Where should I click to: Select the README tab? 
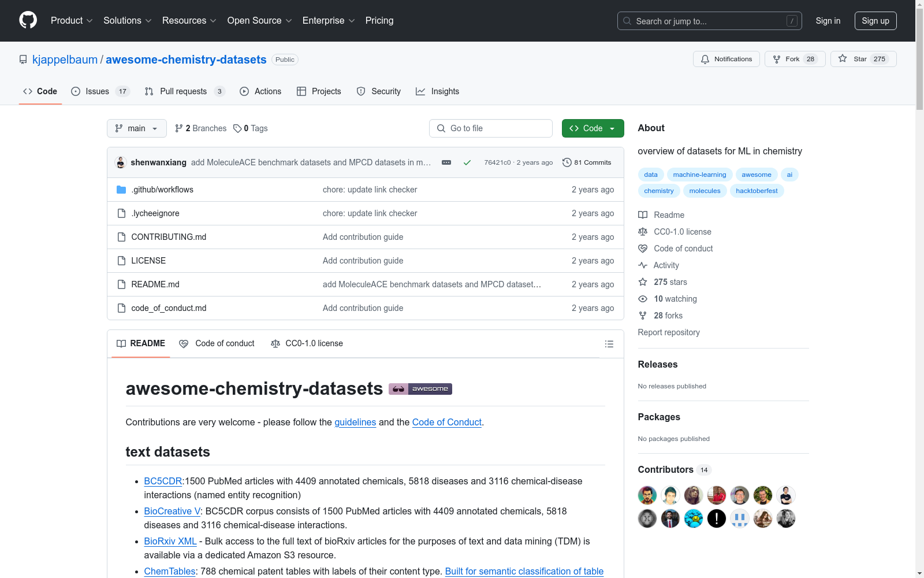[141, 343]
